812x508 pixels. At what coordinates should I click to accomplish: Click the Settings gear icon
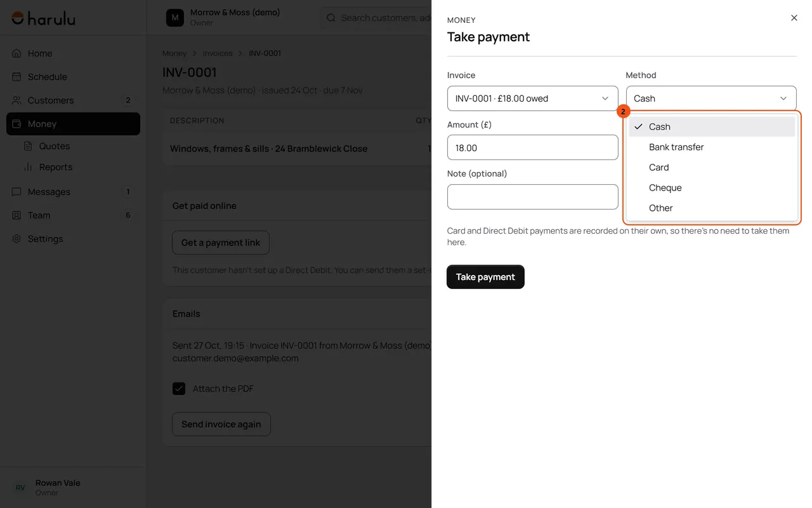[x=17, y=239]
